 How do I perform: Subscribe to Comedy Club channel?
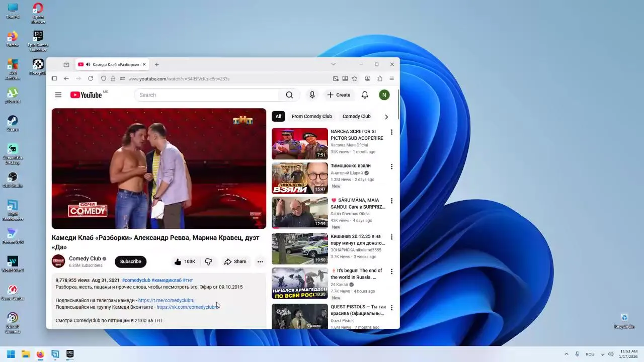tap(130, 261)
